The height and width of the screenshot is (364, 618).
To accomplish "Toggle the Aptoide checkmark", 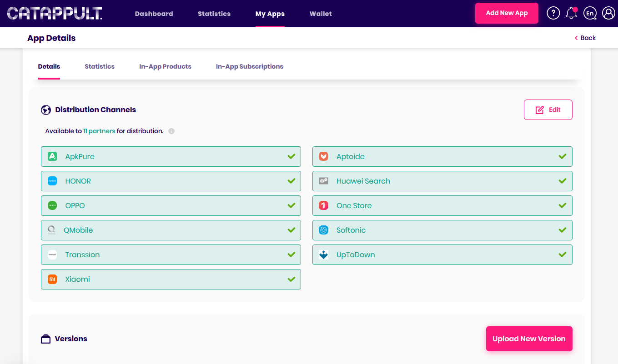I will click(x=563, y=156).
